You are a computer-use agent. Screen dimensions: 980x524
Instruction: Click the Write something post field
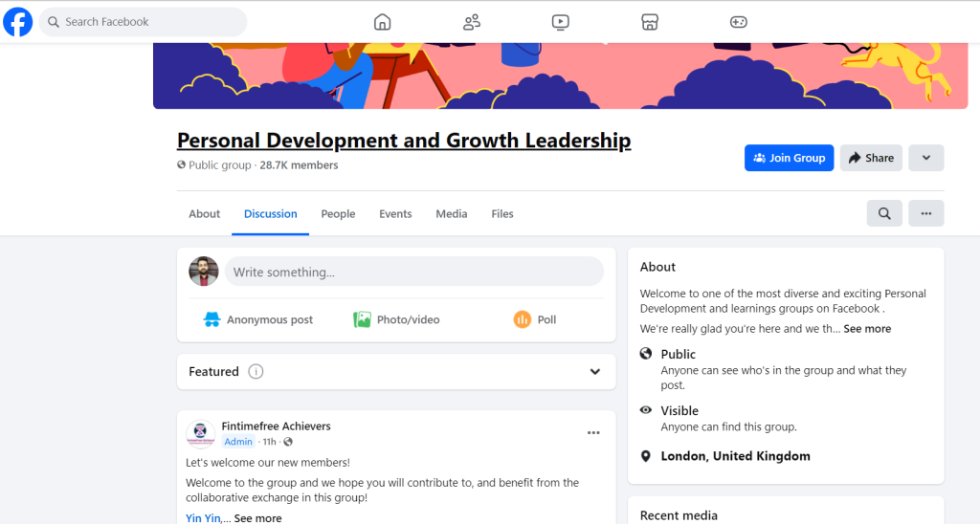point(414,272)
